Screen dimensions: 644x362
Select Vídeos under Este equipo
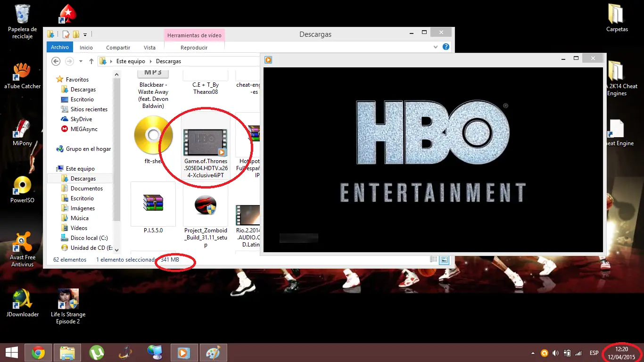tap(79, 228)
